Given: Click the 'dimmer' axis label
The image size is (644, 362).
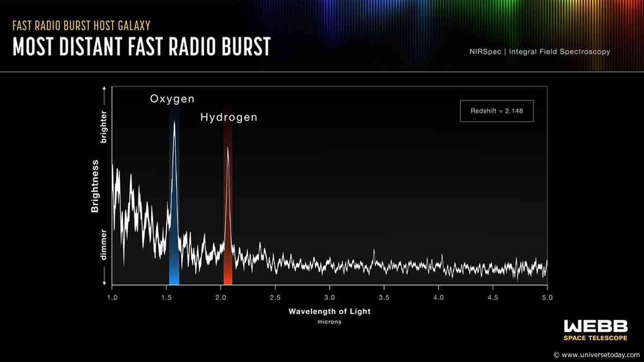Looking at the screenshot, I should pyautogui.click(x=104, y=245).
